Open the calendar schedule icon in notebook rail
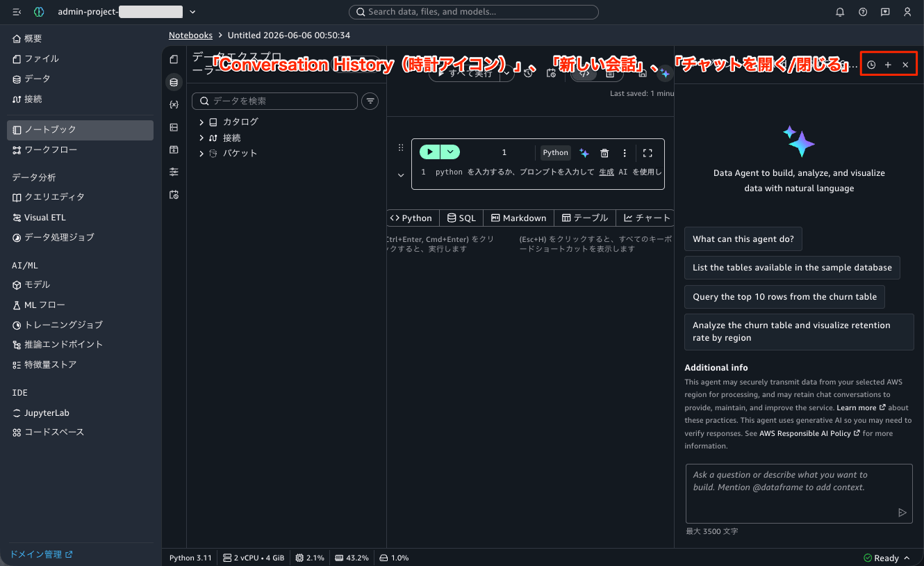The image size is (924, 566). 174,195
